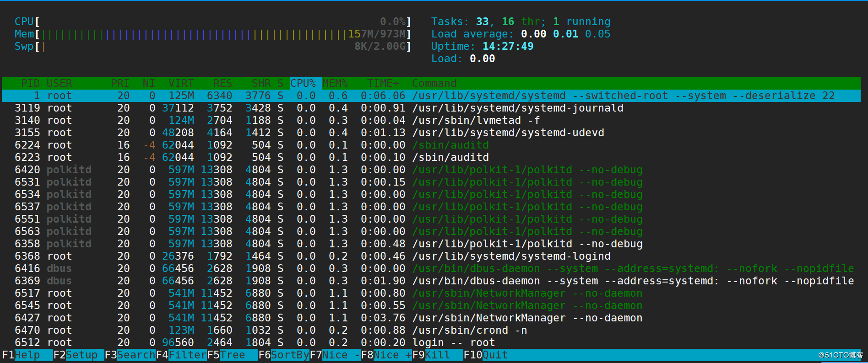
Task: Select the systemd PID 1 process row
Action: pyautogui.click(x=431, y=96)
